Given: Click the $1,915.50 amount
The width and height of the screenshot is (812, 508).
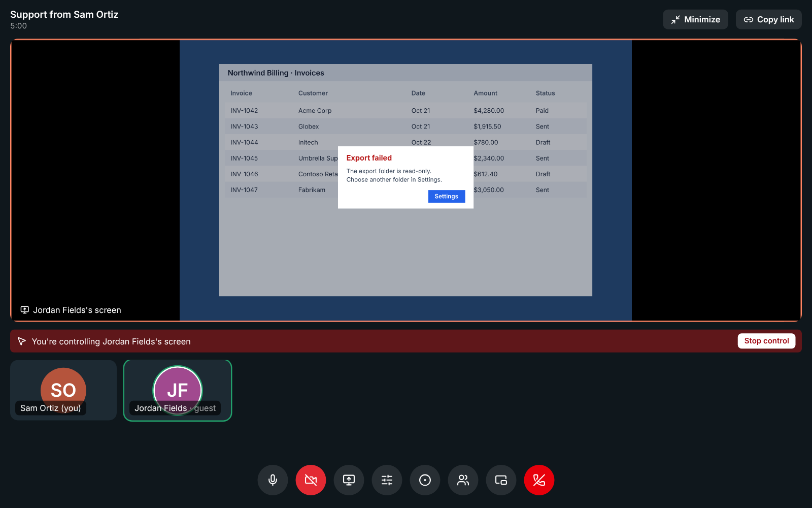Looking at the screenshot, I should [487, 126].
